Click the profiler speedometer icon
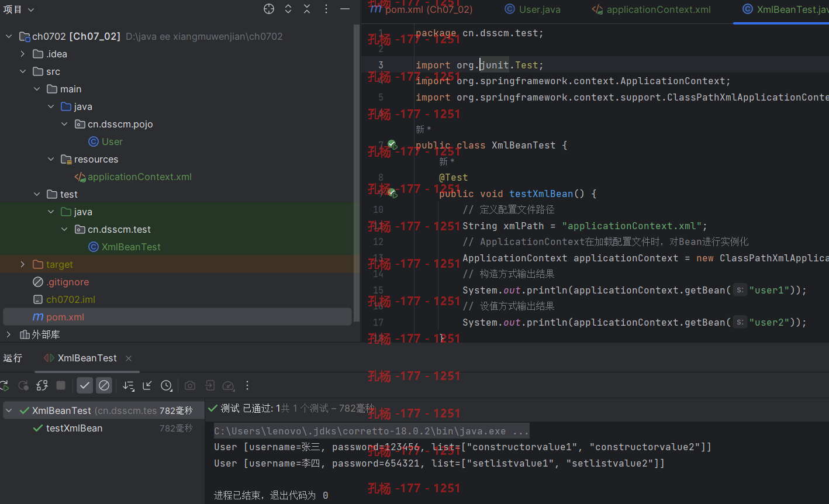 [x=229, y=385]
